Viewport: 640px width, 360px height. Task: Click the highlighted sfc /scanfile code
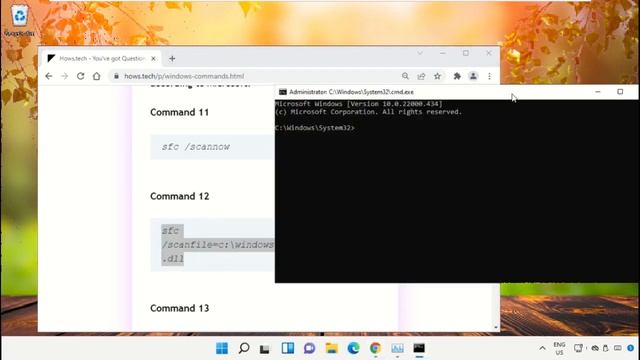click(217, 244)
